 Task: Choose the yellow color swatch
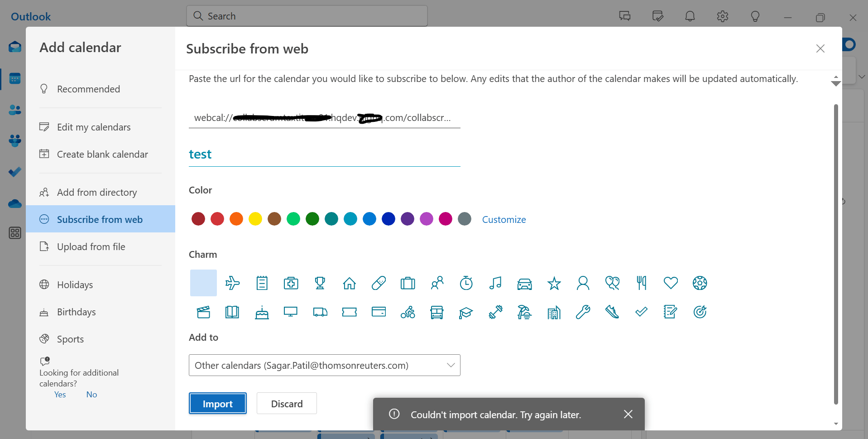coord(255,219)
